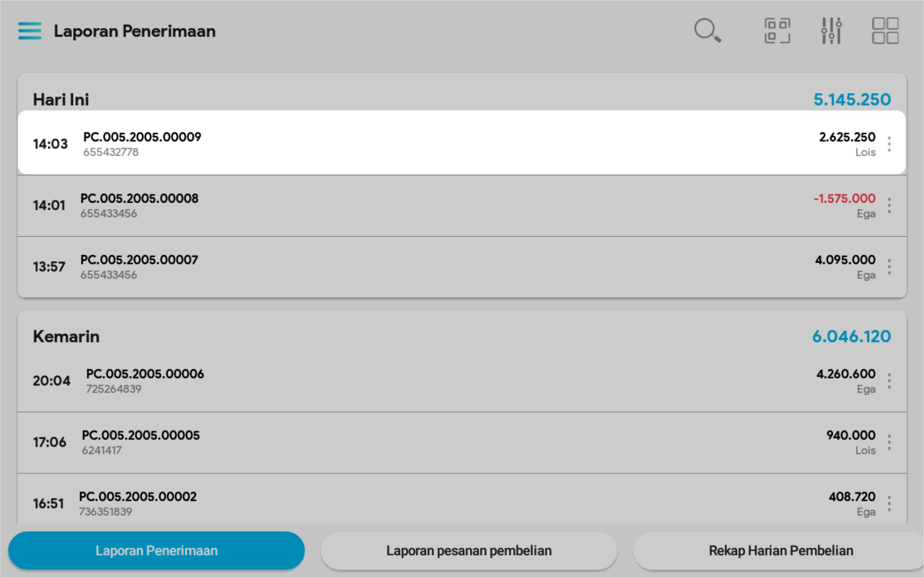Switch to grid view icon

click(x=885, y=30)
